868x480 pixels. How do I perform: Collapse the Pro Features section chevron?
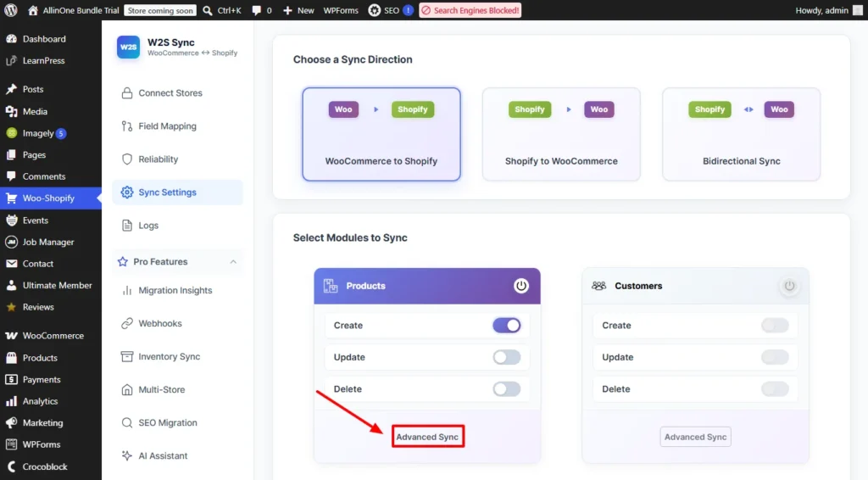pyautogui.click(x=233, y=262)
